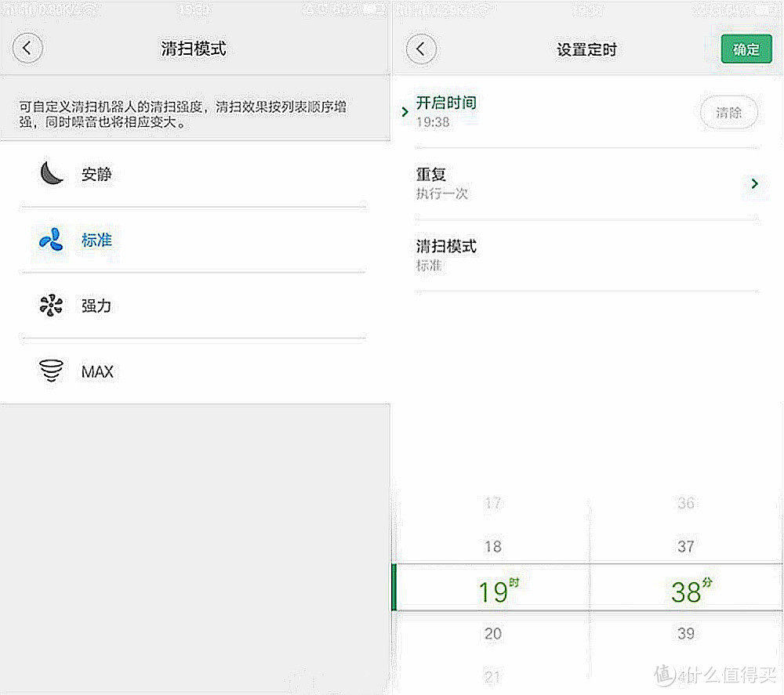This screenshot has height=695, width=784.
Task: Tap the 清扫模式 header title
Action: tap(194, 49)
